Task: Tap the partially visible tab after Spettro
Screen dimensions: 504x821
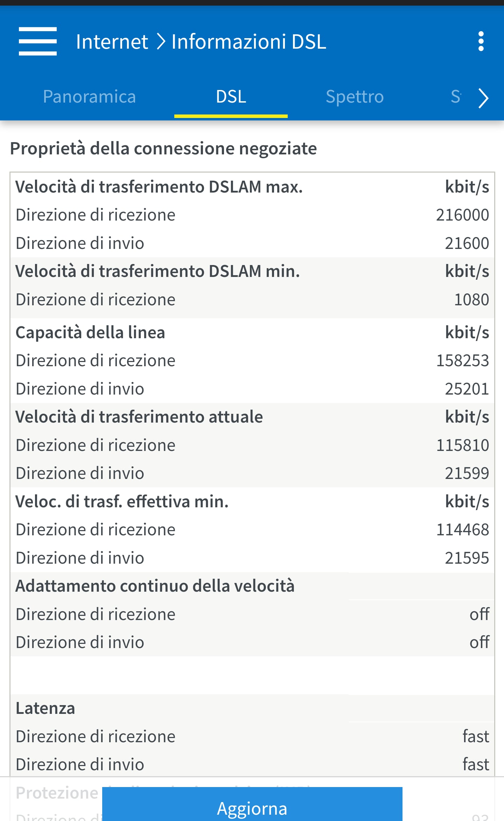Action: (x=456, y=97)
